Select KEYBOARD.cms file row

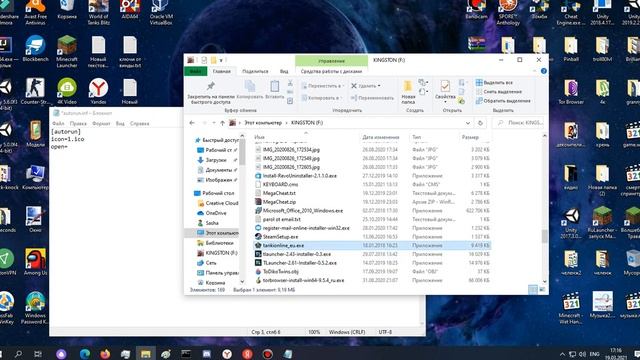click(372, 184)
